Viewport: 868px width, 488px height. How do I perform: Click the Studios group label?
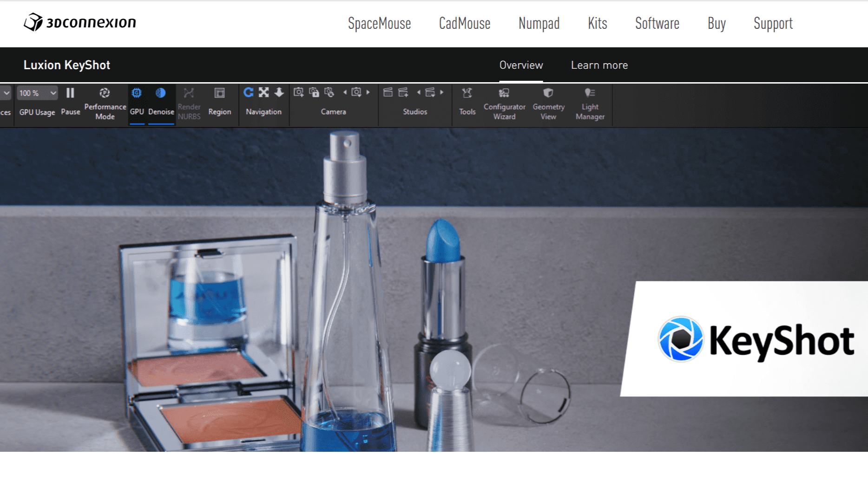[415, 111]
